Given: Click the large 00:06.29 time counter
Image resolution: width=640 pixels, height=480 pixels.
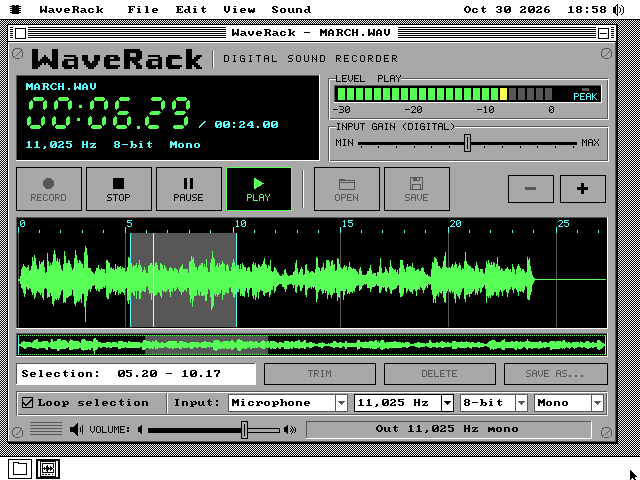Looking at the screenshot, I should click(x=109, y=113).
